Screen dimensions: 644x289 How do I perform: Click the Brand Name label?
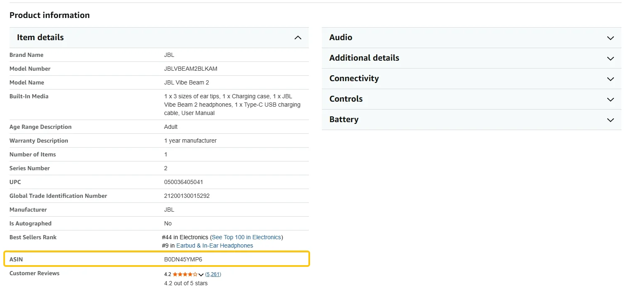tap(26, 55)
